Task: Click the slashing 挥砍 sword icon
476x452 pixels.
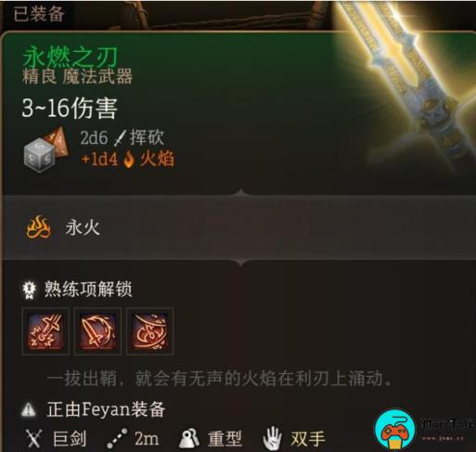Action: tap(120, 138)
